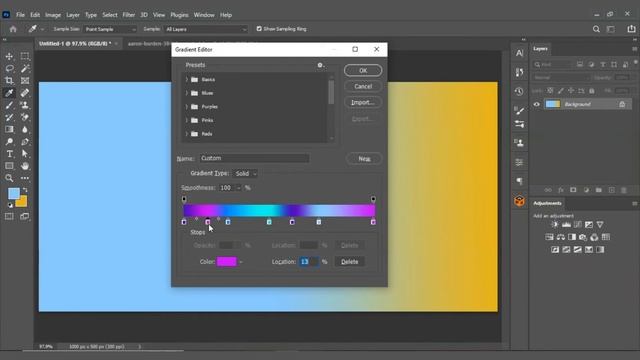Viewport: 640px width, 360px height.
Task: Select the Lasso tool
Action: pos(9,69)
